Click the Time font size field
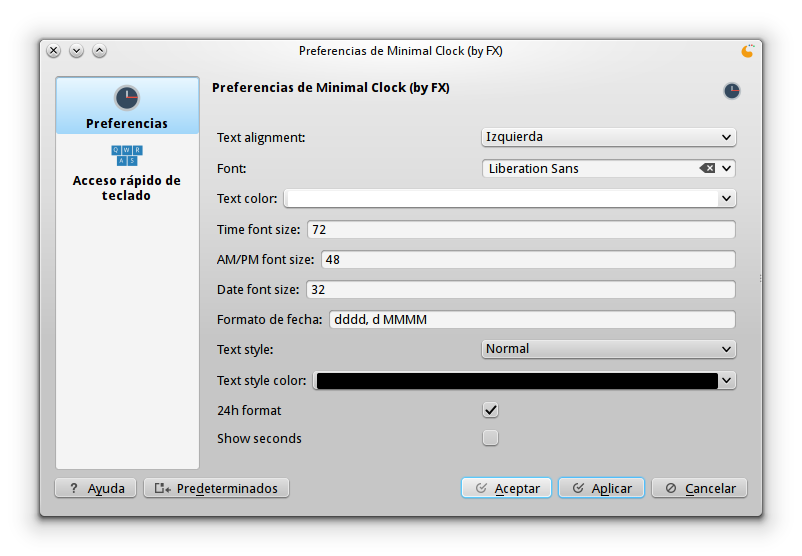The height and width of the screenshot is (556, 802). (x=521, y=230)
